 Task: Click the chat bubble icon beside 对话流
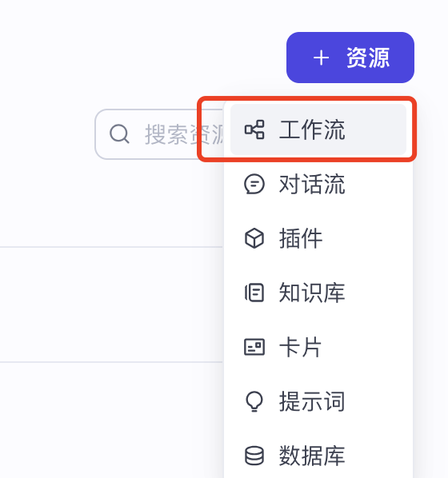click(254, 184)
